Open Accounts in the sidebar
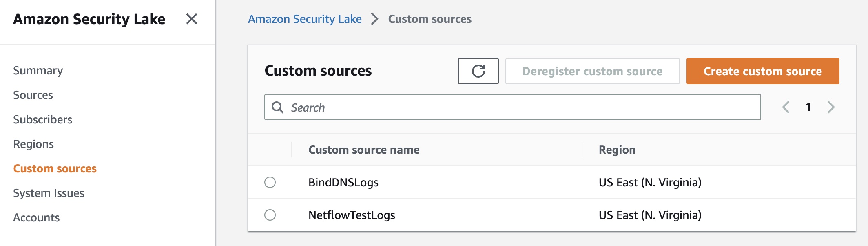Screen dimensions: 868x246 pos(36,218)
